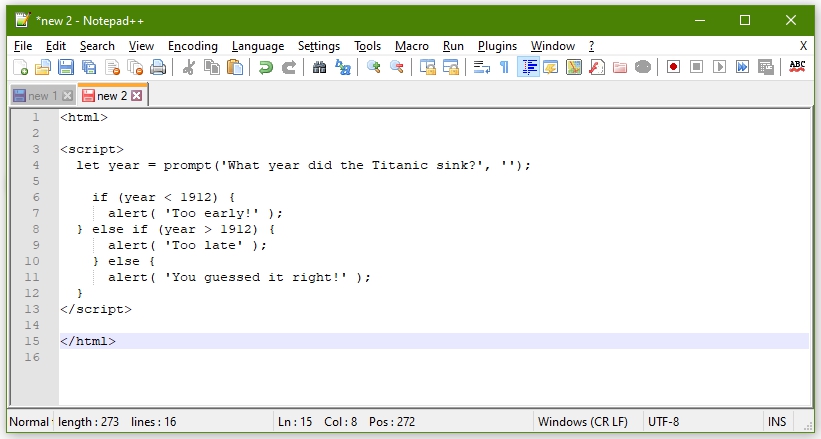Image resolution: width=821 pixels, height=439 pixels.
Task: Toggle INS mode in the status bar
Action: click(776, 422)
